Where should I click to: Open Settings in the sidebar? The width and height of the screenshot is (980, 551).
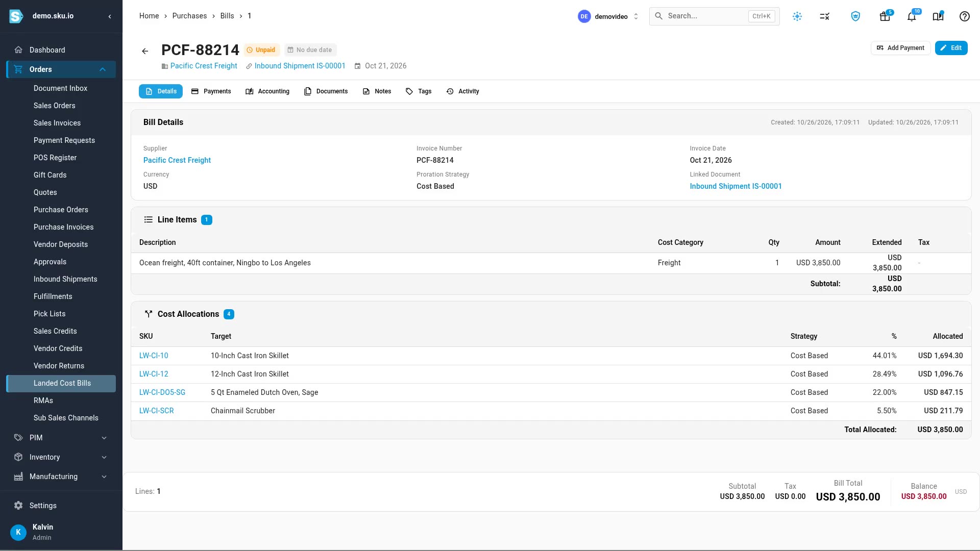click(61, 506)
